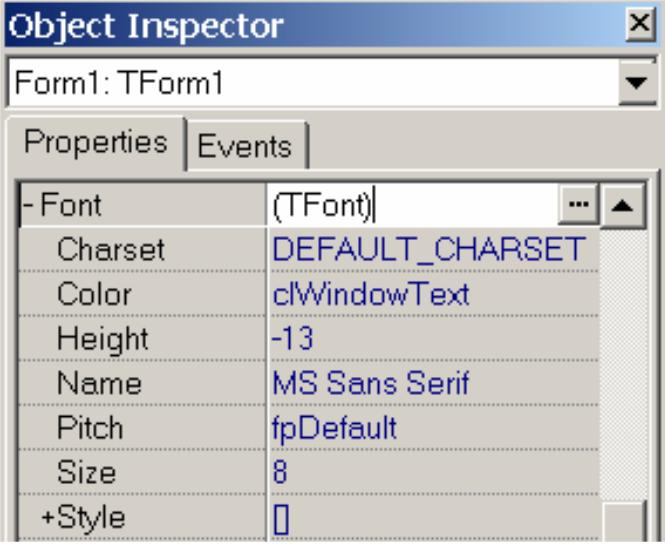This screenshot has width=665, height=544.
Task: Select the Properties tab
Action: (95, 142)
